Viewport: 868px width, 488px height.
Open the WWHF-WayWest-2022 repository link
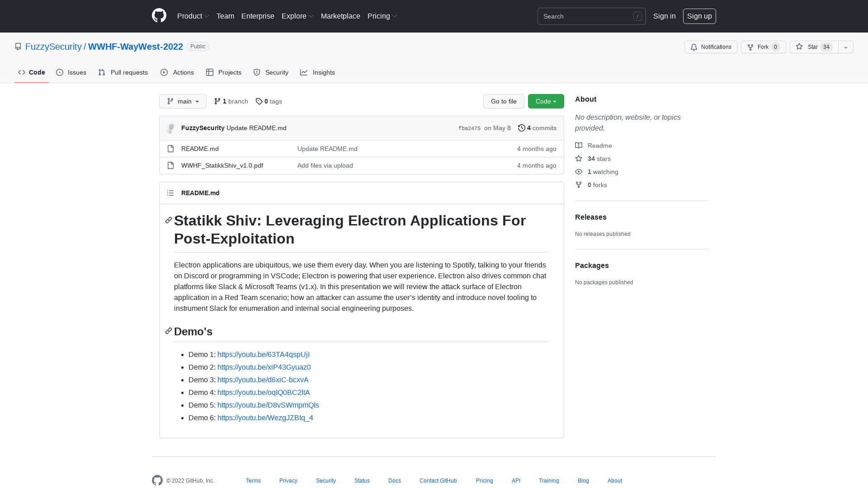click(x=136, y=47)
